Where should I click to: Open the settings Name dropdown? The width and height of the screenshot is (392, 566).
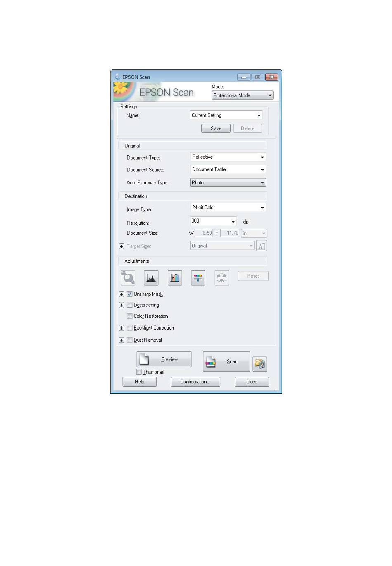click(x=226, y=115)
